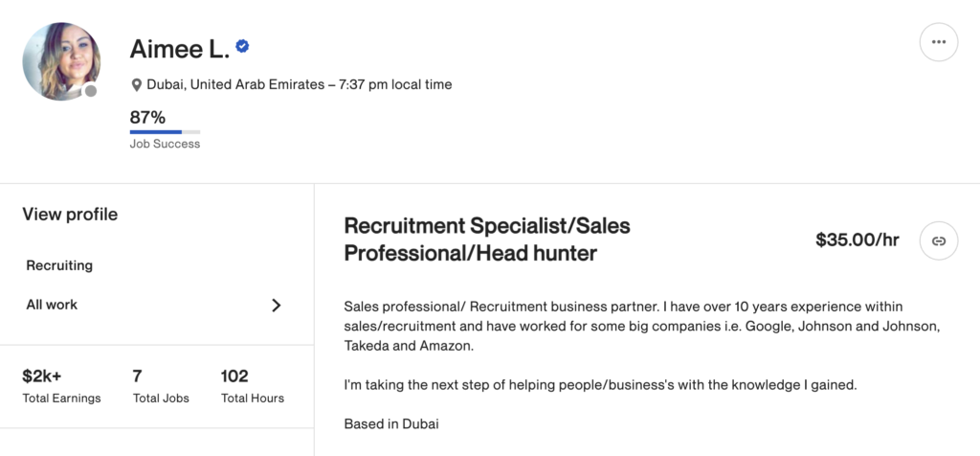Click the blue verified badge
The width and height of the screenshot is (980, 456).
point(242,46)
